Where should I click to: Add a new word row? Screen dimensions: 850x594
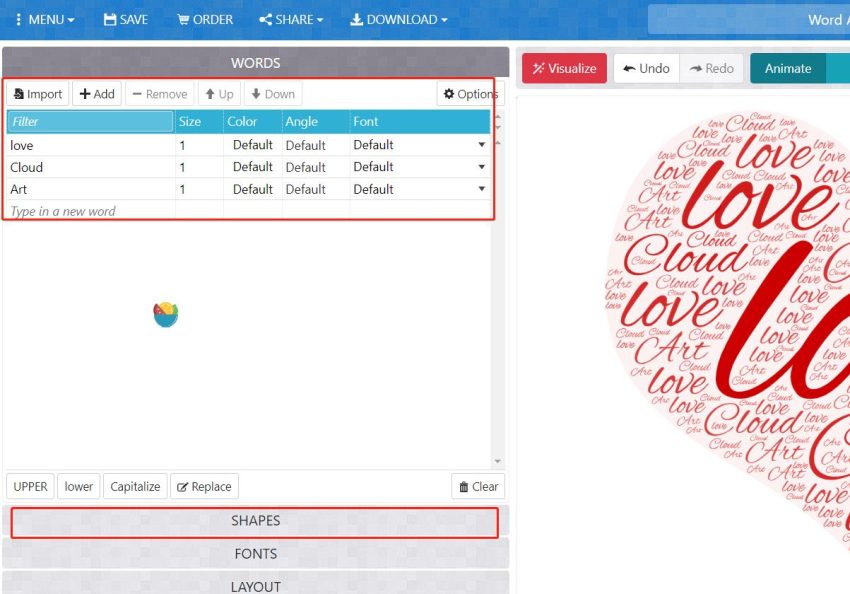pyautogui.click(x=97, y=94)
